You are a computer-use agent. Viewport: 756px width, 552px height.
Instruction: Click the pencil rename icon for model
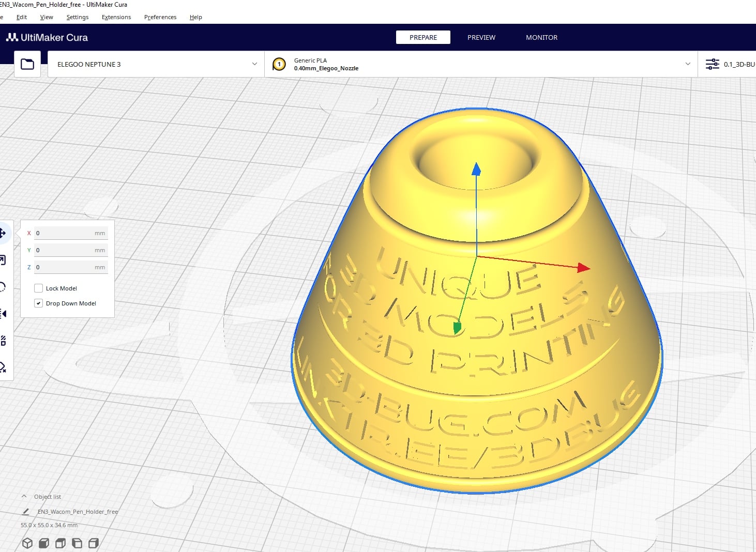point(26,512)
